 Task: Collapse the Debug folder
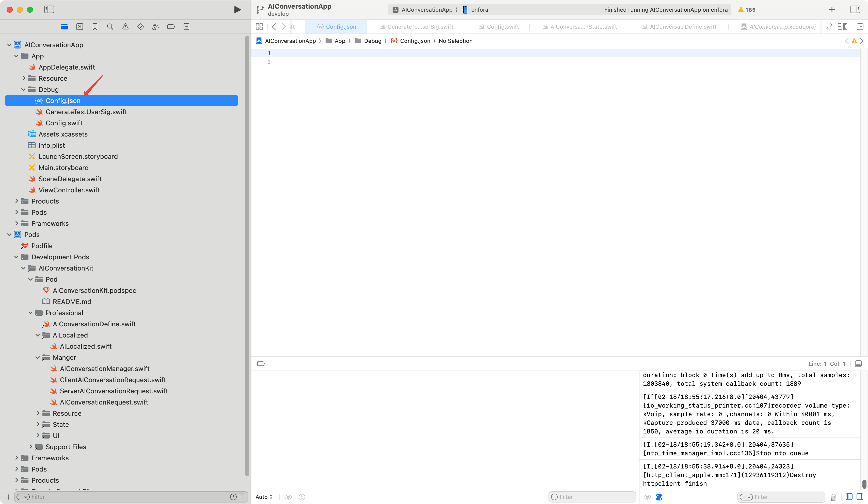pyautogui.click(x=23, y=90)
